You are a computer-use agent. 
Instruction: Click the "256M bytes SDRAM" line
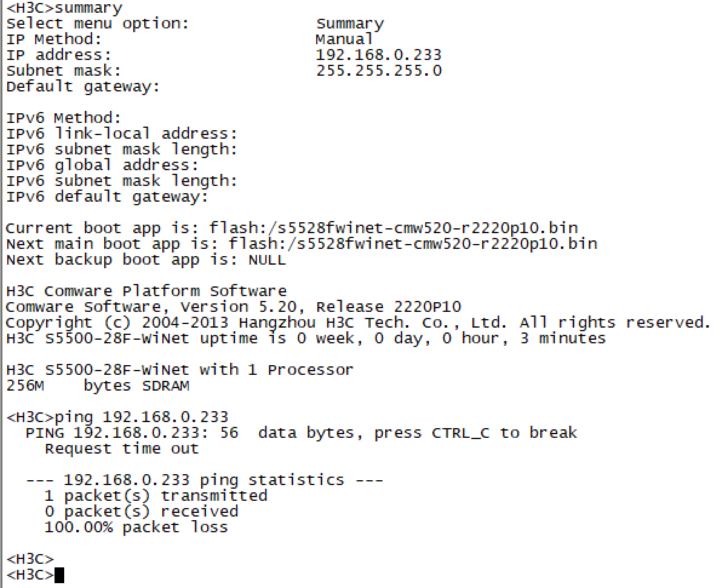(x=98, y=386)
